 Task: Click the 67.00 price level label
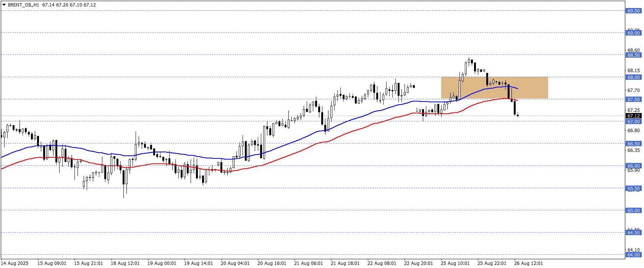(x=633, y=121)
